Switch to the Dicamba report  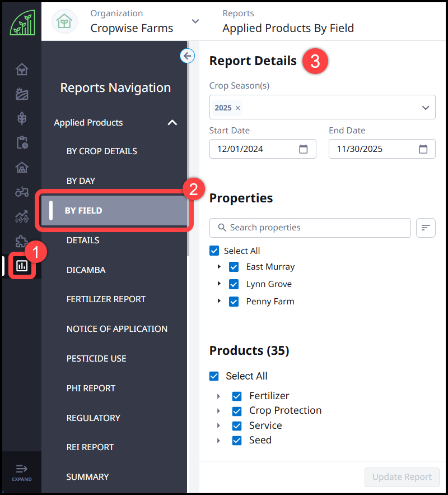(x=86, y=270)
